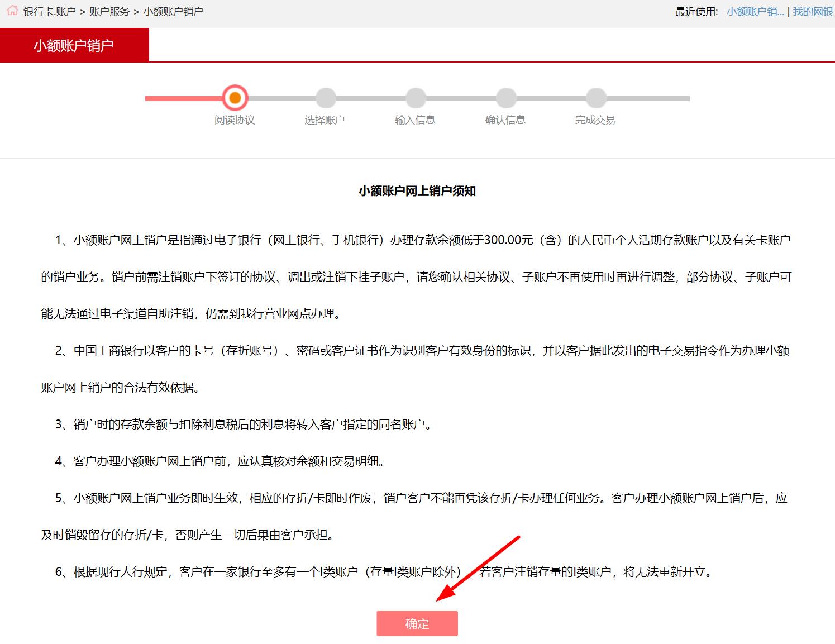
Task: Click the 确定 confirm button
Action: tap(417, 624)
